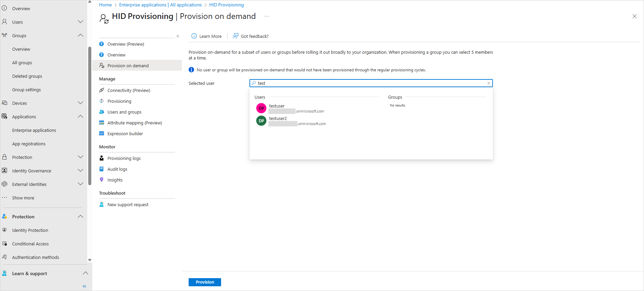Expand the Users section chevron
This screenshot has width=644, height=291.
80,22
